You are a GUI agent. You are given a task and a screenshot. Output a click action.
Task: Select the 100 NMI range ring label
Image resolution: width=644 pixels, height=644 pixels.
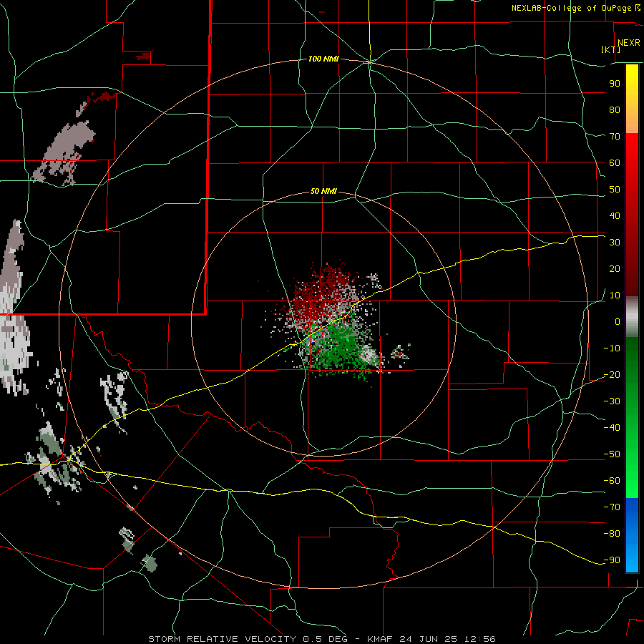(323, 59)
